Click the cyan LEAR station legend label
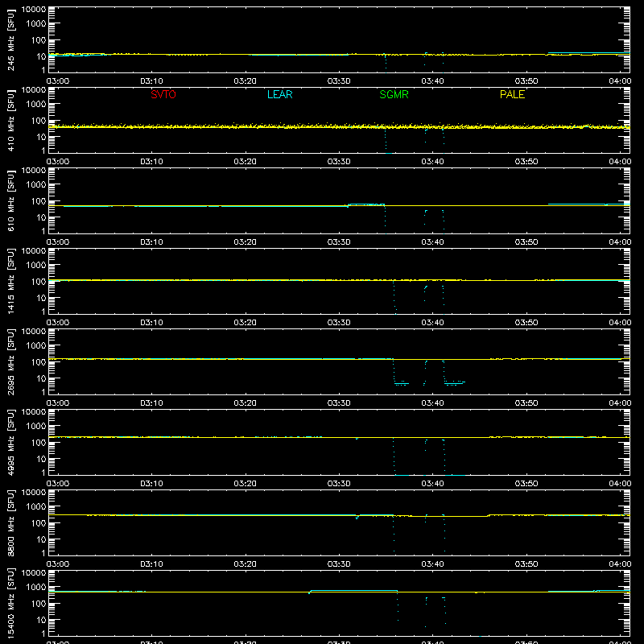Viewport: 644px width, 644px height. (279, 94)
